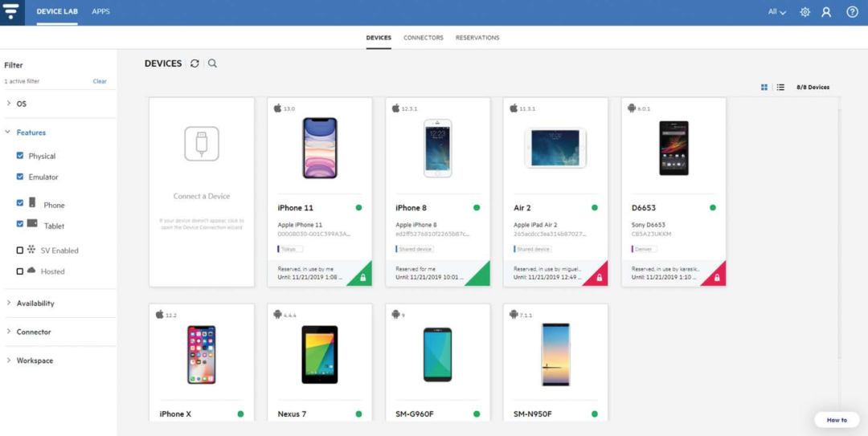Uncheck the Emulator filter checkbox
Viewport: 868px width, 436px height.
click(x=20, y=177)
